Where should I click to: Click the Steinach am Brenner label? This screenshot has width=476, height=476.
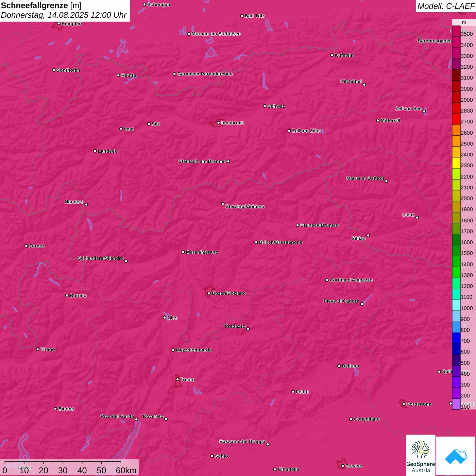(x=202, y=161)
